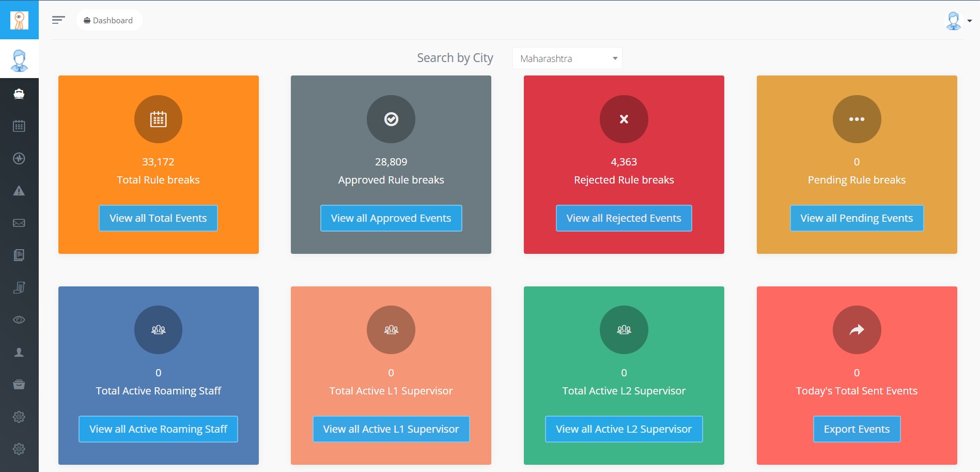The image size is (980, 472).
Task: Click the share arrow icon on the Sent Events card
Action: (x=857, y=330)
